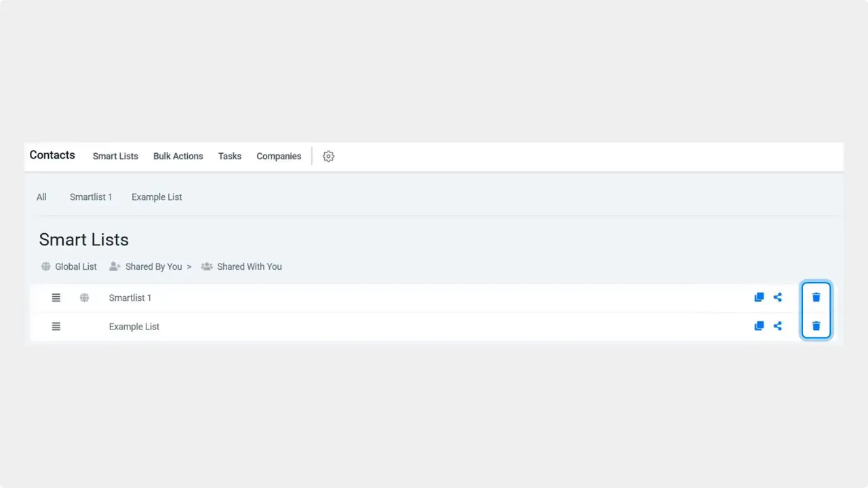Click the globe icon on the Smartlist 1 row

84,298
